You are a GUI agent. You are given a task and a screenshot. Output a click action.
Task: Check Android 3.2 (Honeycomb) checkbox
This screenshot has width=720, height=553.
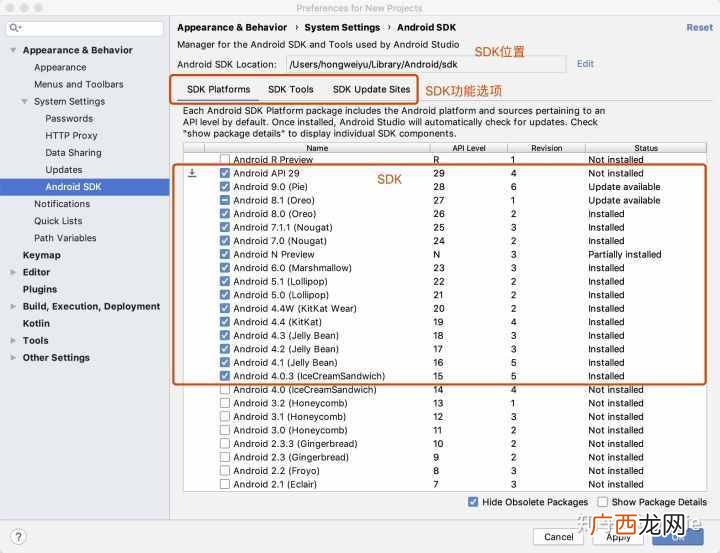tap(225, 403)
